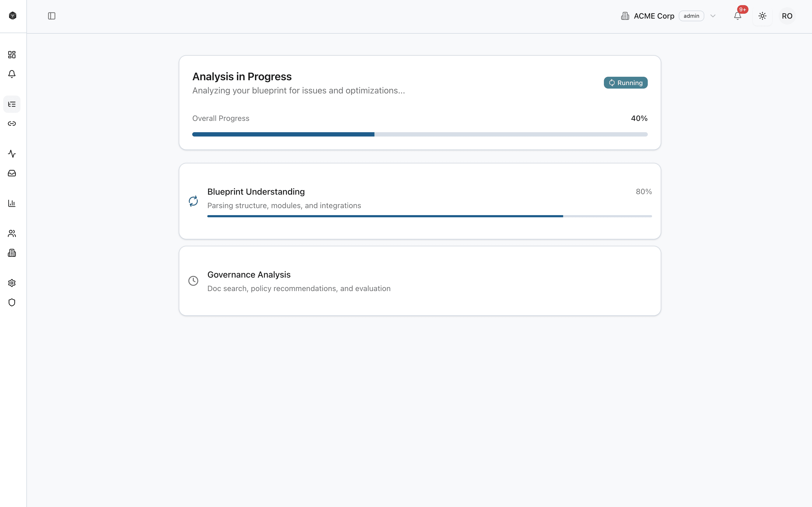Expand the ACME Corp organization dropdown
The image size is (812, 507).
(713, 16)
